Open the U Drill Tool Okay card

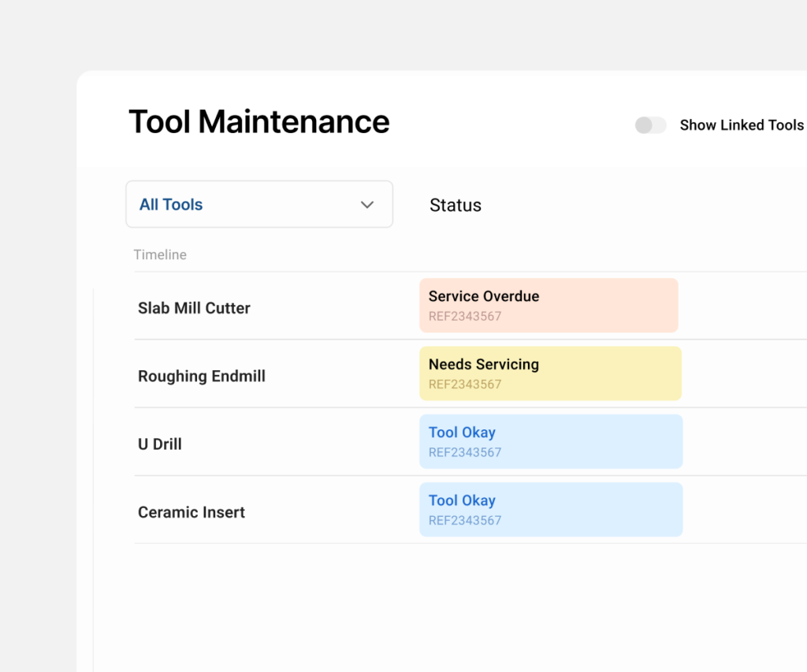coord(551,441)
